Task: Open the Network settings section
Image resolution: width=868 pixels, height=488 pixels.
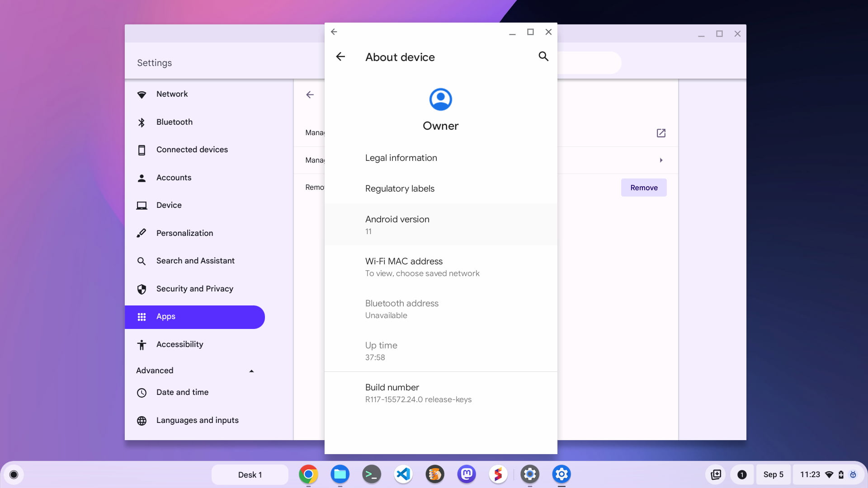Action: click(172, 94)
